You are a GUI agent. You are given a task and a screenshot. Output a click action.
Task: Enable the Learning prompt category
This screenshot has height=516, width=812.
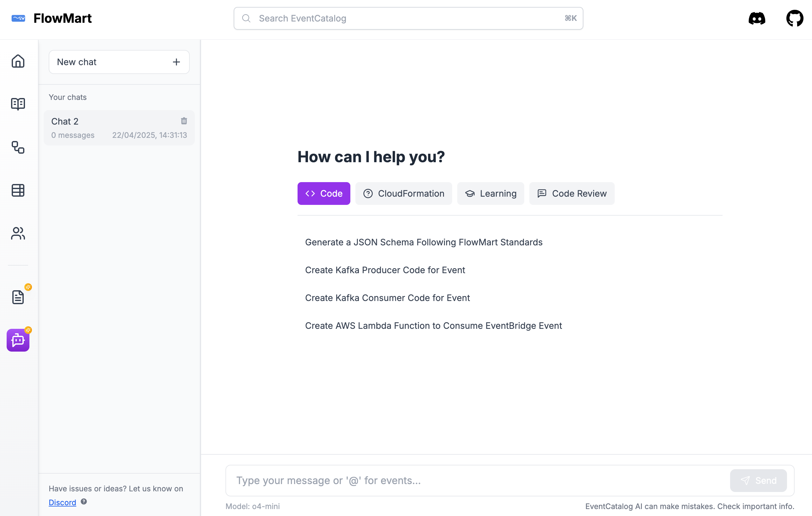tap(491, 193)
